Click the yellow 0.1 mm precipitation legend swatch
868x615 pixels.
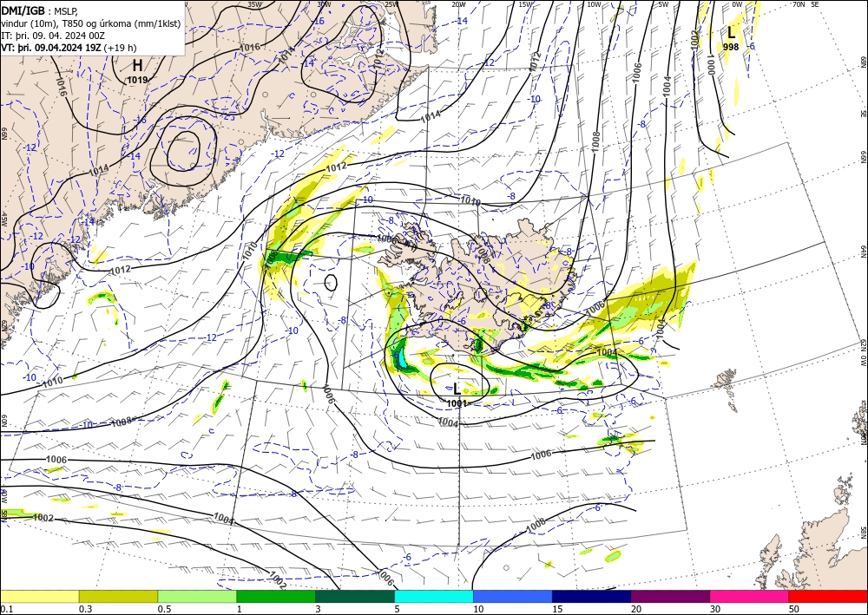pos(39,596)
